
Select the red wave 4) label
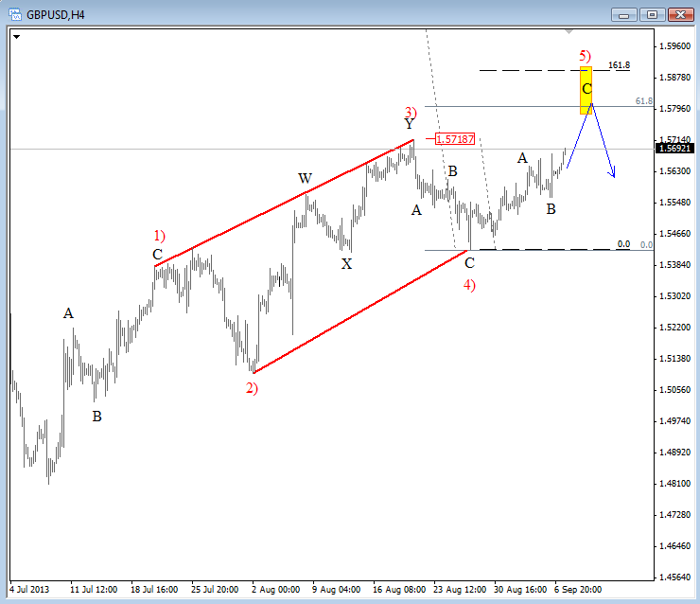pyautogui.click(x=469, y=283)
